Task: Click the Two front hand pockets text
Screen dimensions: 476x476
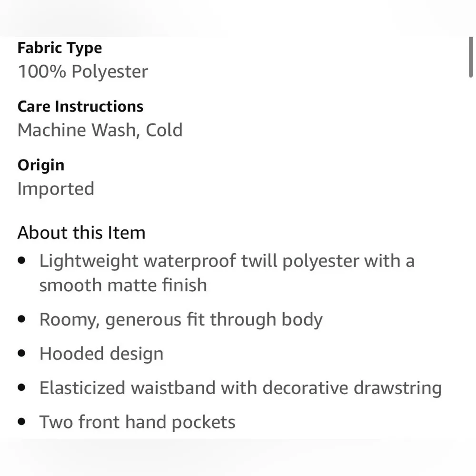Action: [x=137, y=422]
